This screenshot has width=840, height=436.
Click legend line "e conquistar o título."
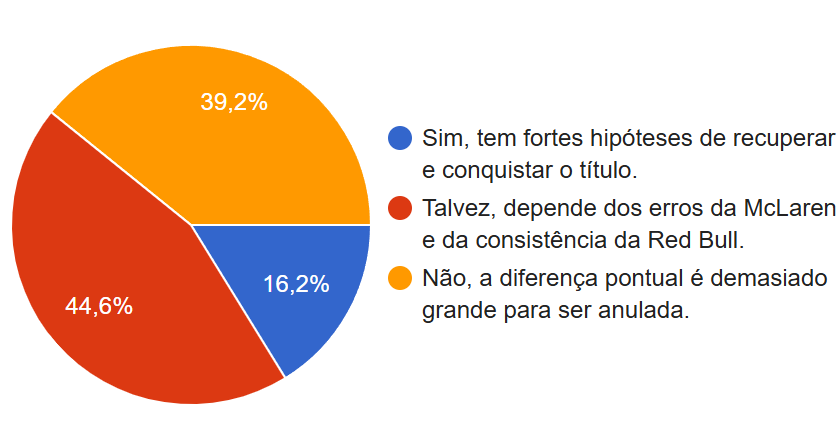[x=529, y=169]
